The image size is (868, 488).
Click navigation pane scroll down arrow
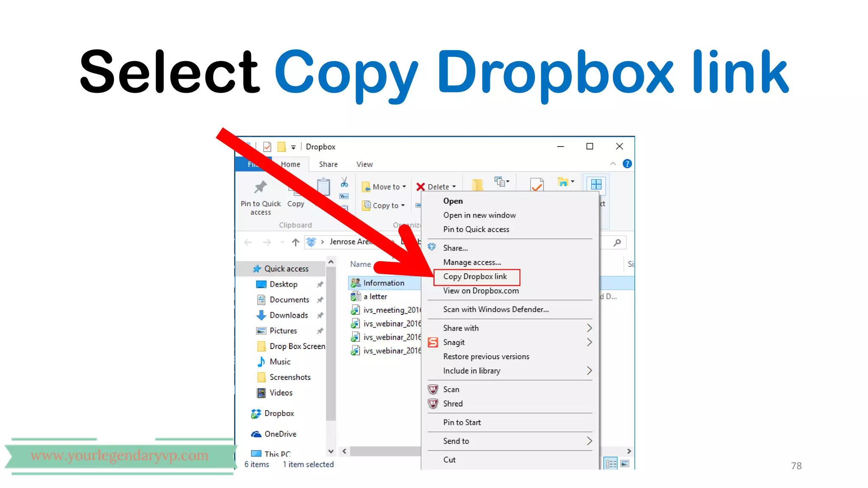[331, 452]
